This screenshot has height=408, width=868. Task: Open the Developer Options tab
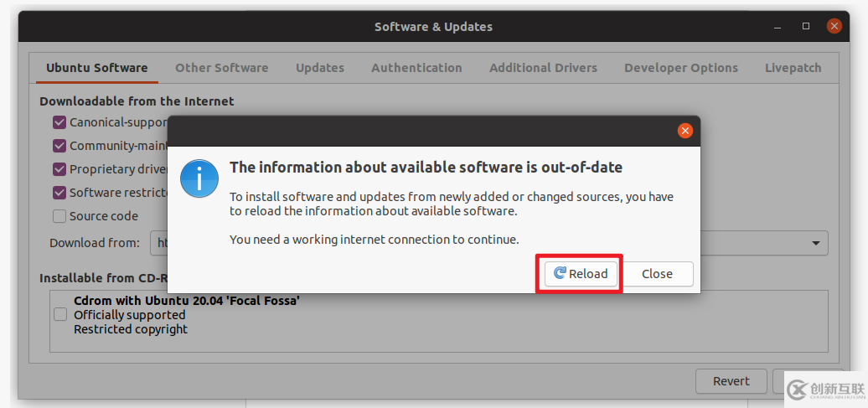click(x=680, y=68)
